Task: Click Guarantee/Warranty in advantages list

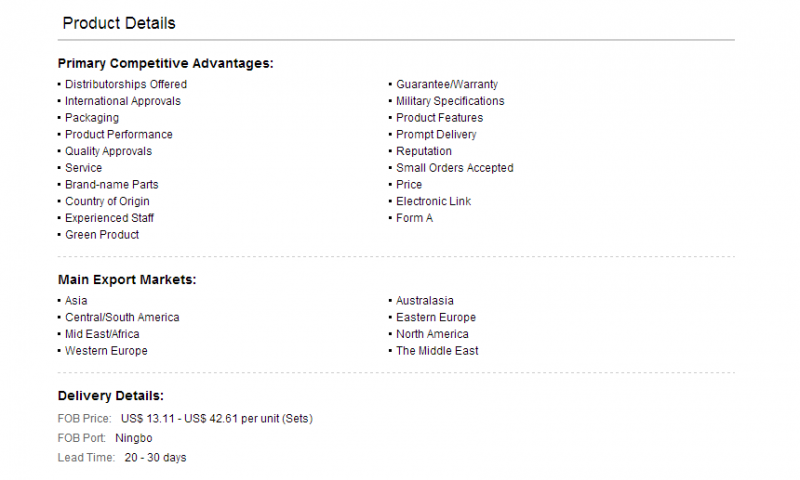Action: point(446,84)
